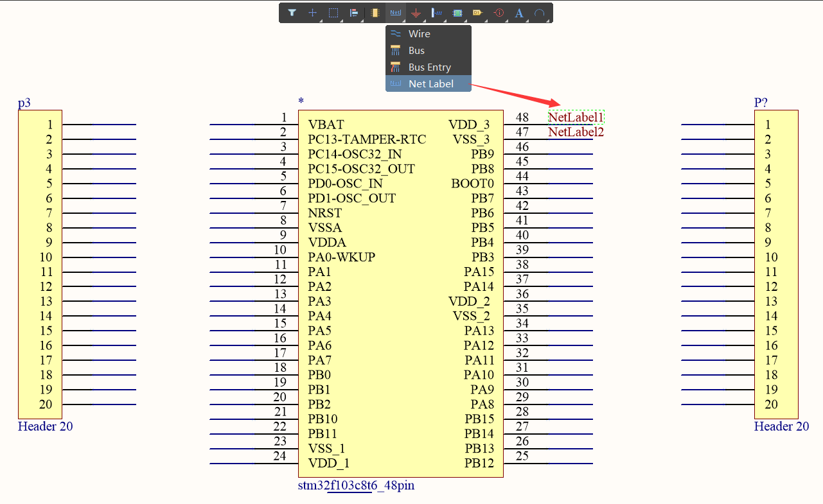Choose Bus Entry from the menu
This screenshot has width=823, height=504.
[429, 67]
